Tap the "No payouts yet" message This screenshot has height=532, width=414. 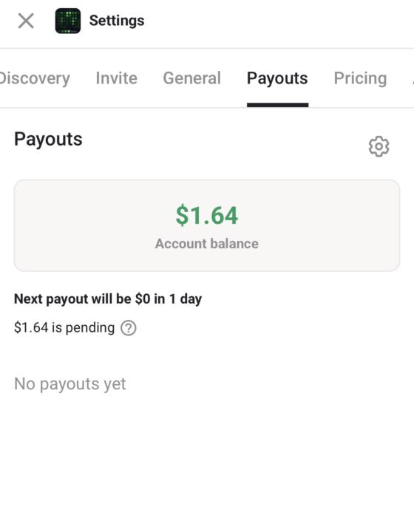(70, 384)
